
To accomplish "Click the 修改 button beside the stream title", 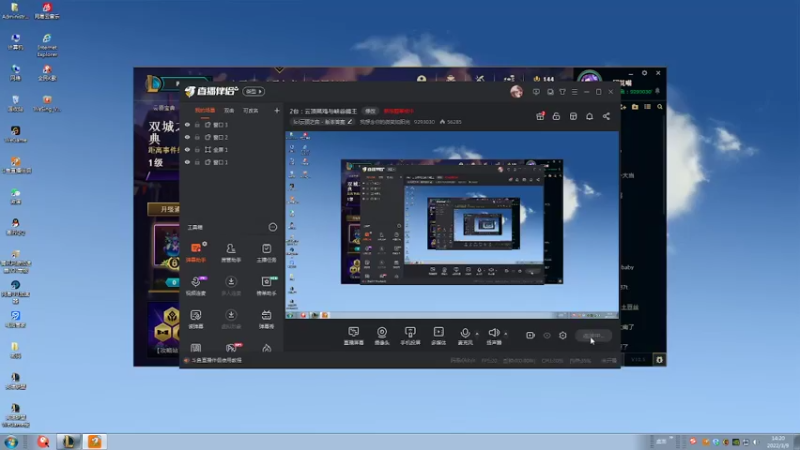I will pyautogui.click(x=370, y=111).
